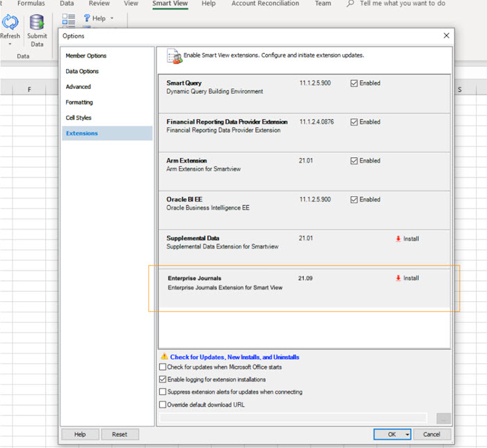Open the Help ribbon tab

click(x=209, y=3)
